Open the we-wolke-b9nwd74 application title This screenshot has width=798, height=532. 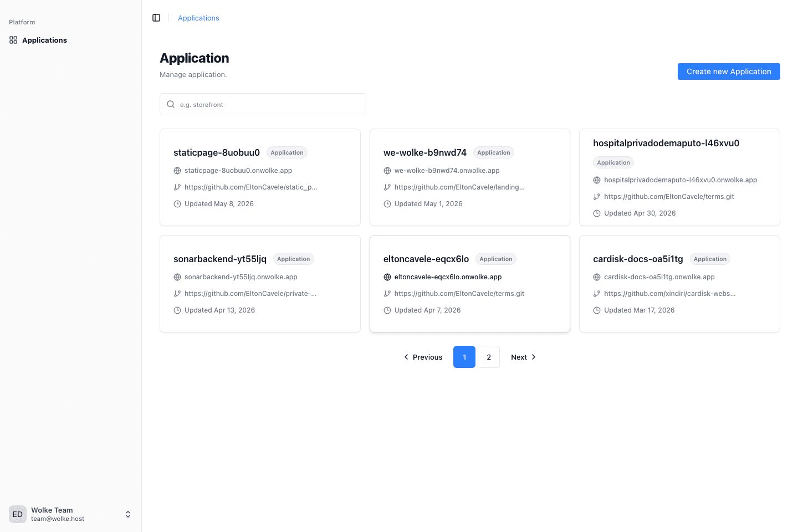(x=425, y=152)
